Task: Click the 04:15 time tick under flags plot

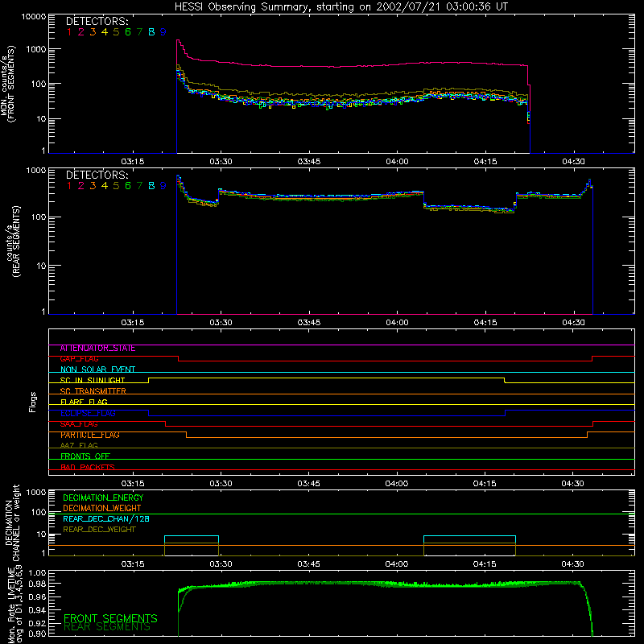Action: [x=485, y=484]
